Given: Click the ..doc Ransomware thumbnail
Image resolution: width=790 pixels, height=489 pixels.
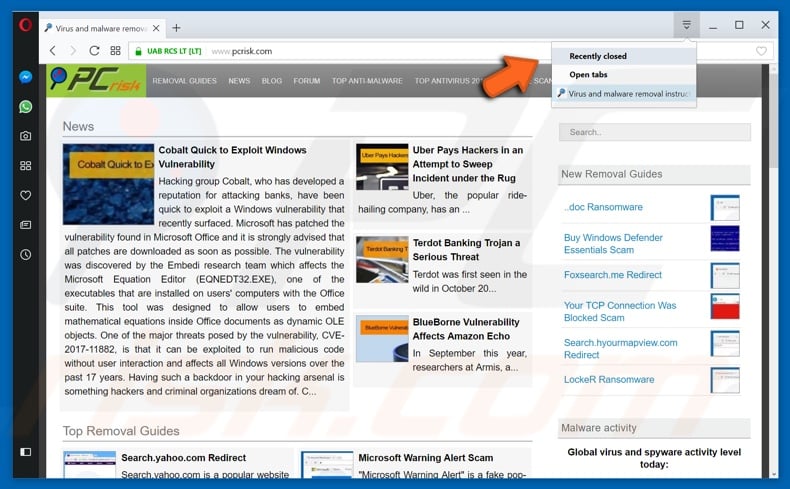Looking at the screenshot, I should click(725, 207).
